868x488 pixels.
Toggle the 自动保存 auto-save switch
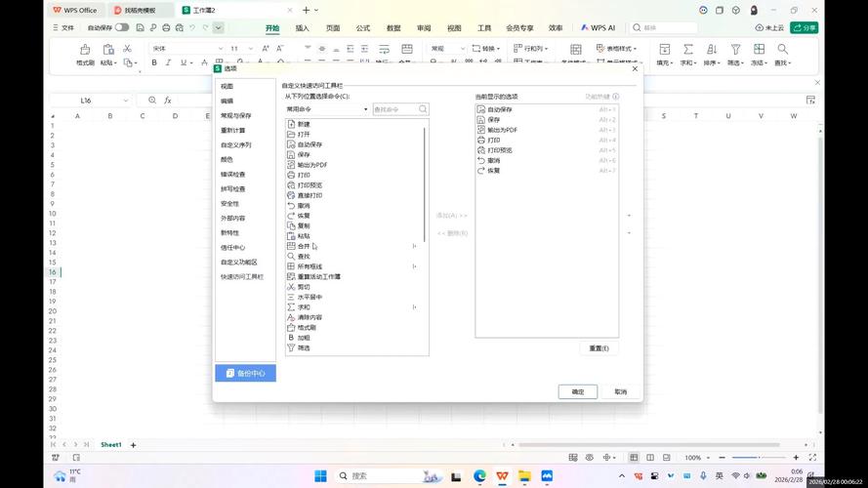[122, 27]
